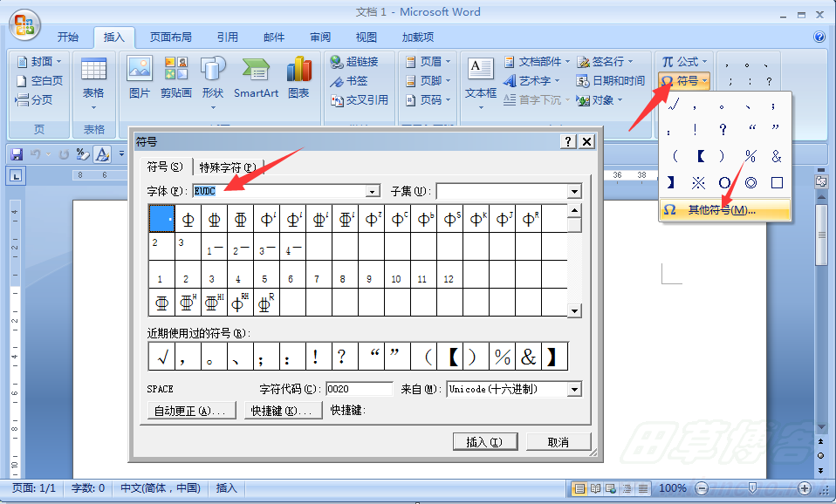
Task: Insert clip art (剪贴画)
Action: 176,78
